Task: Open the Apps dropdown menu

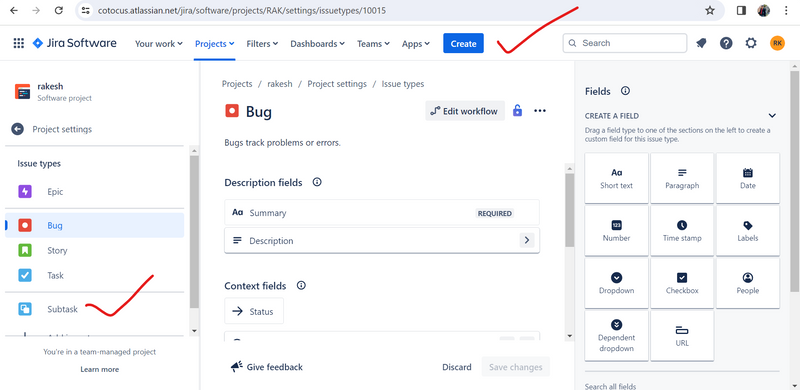Action: [415, 44]
